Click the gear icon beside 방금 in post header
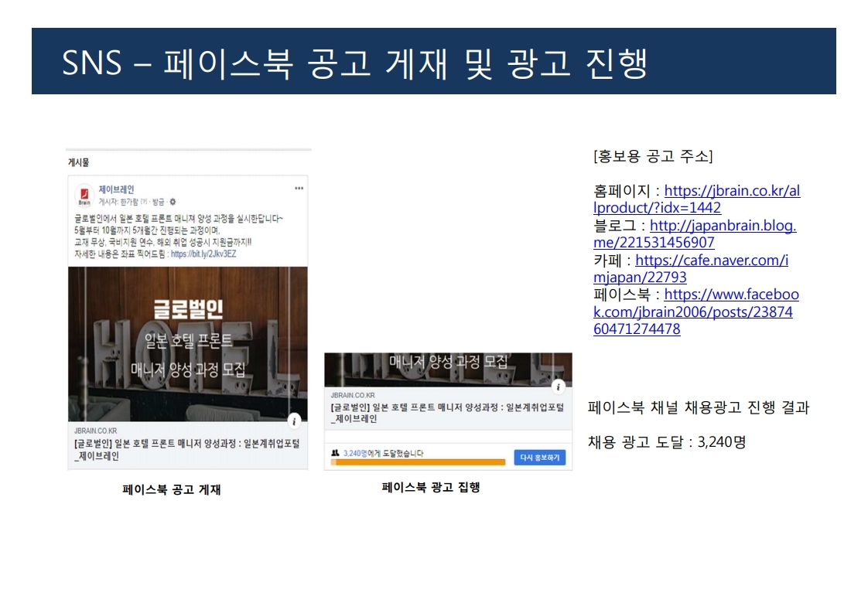This screenshot has height=613, width=868. tap(173, 202)
